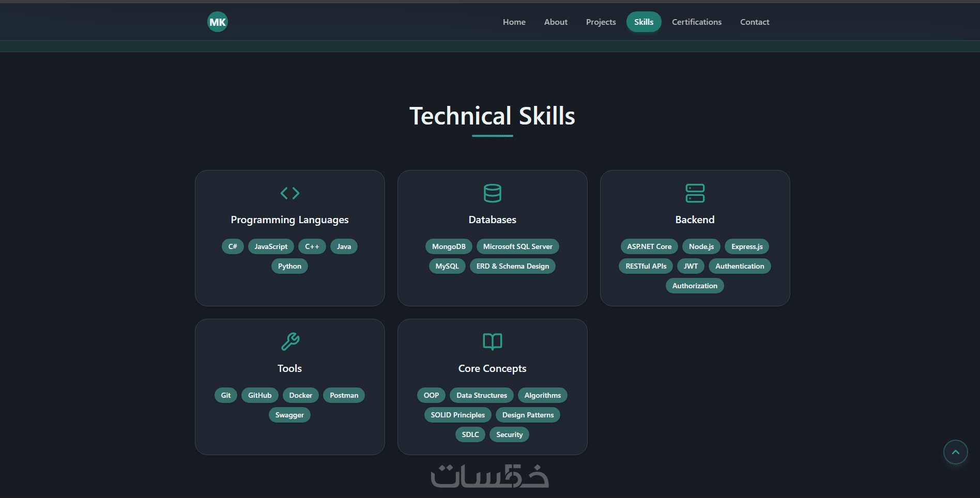Click the JWT tag
Screen dimensions: 980x498
tap(691, 266)
